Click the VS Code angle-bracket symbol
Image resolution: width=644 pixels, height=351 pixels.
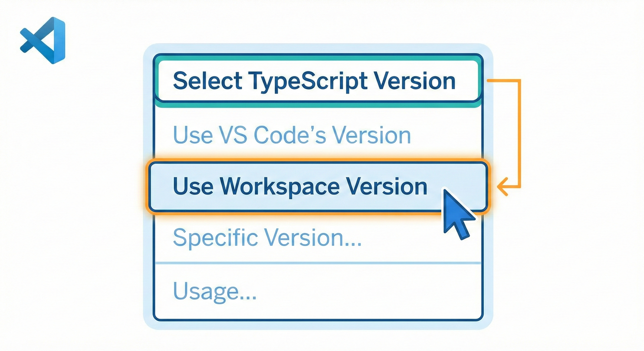43,40
